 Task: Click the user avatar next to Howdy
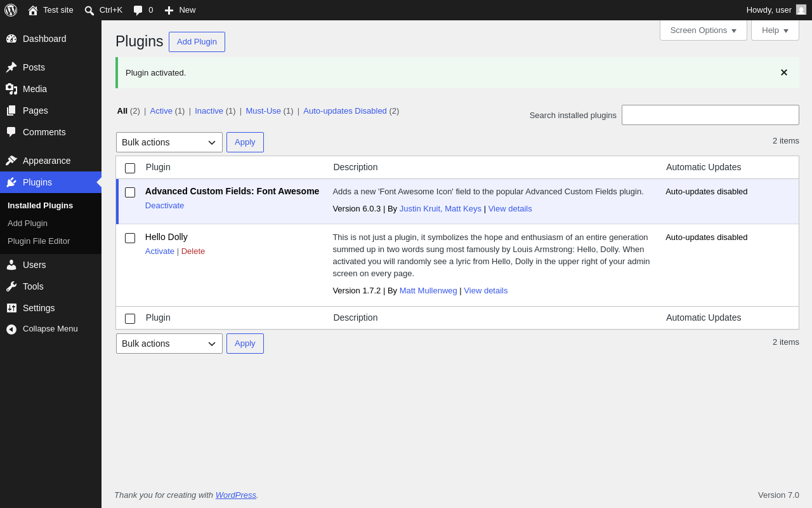[801, 10]
